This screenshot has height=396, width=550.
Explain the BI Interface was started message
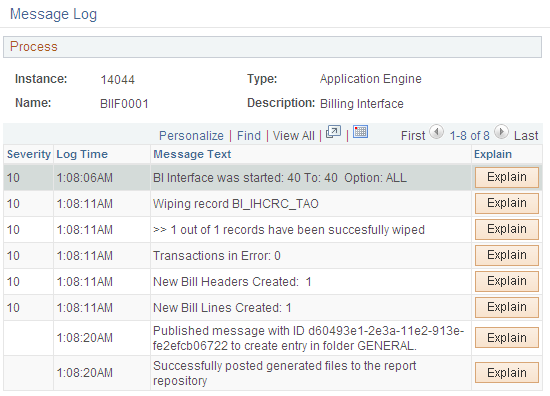click(x=507, y=177)
